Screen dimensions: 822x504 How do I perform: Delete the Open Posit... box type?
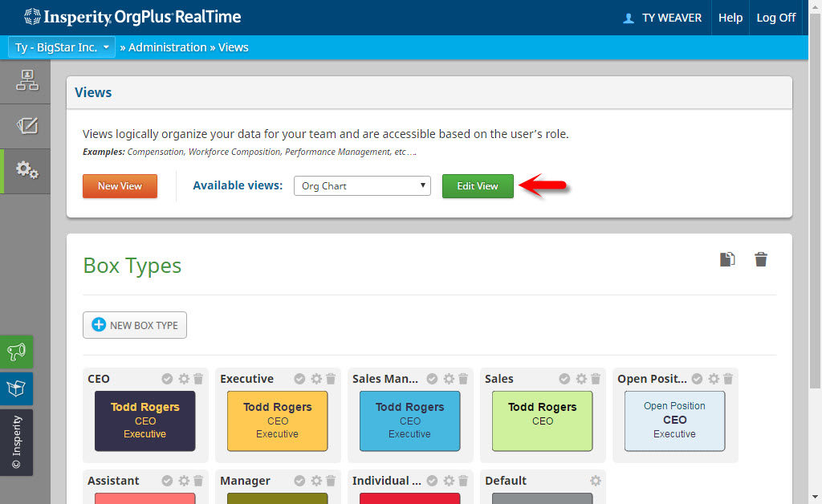point(728,379)
